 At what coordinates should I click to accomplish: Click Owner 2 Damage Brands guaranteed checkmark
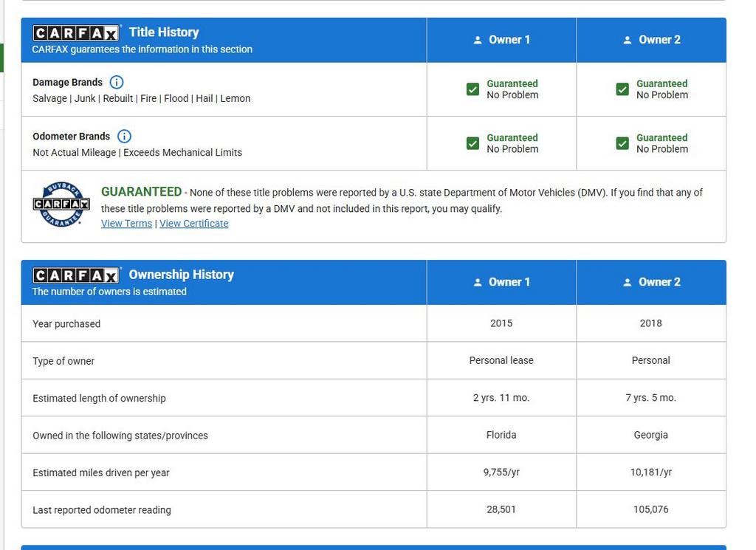[x=622, y=89]
